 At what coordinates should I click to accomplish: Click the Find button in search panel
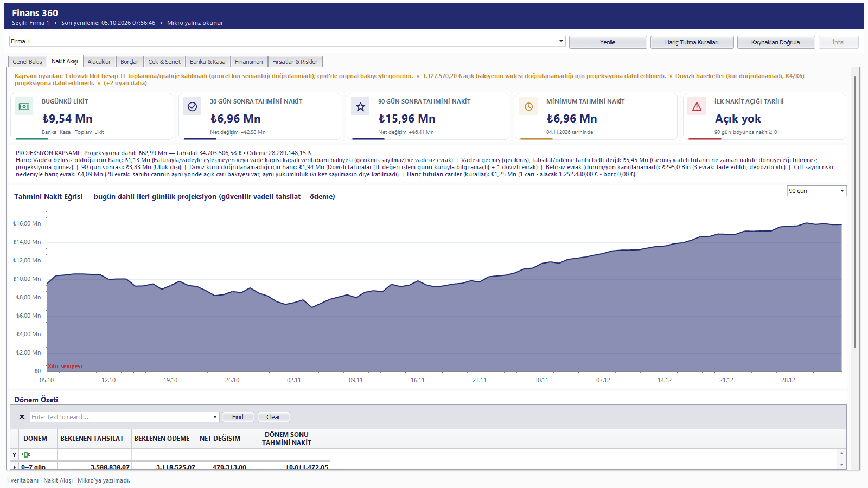238,417
